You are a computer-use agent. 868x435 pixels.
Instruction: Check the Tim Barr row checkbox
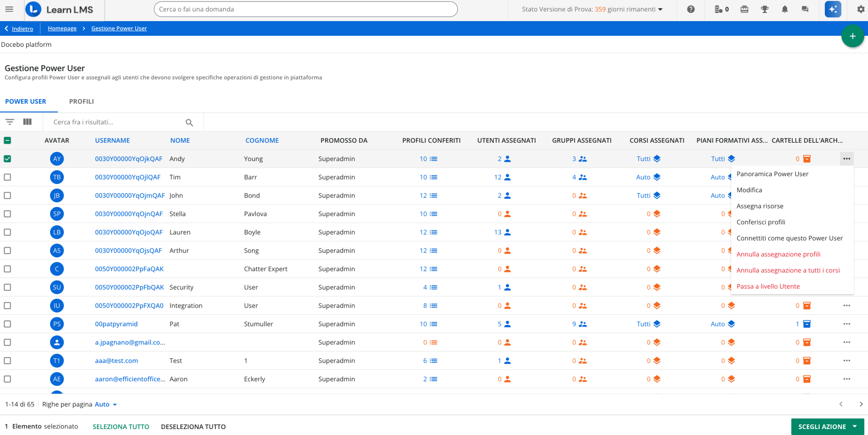tap(7, 177)
